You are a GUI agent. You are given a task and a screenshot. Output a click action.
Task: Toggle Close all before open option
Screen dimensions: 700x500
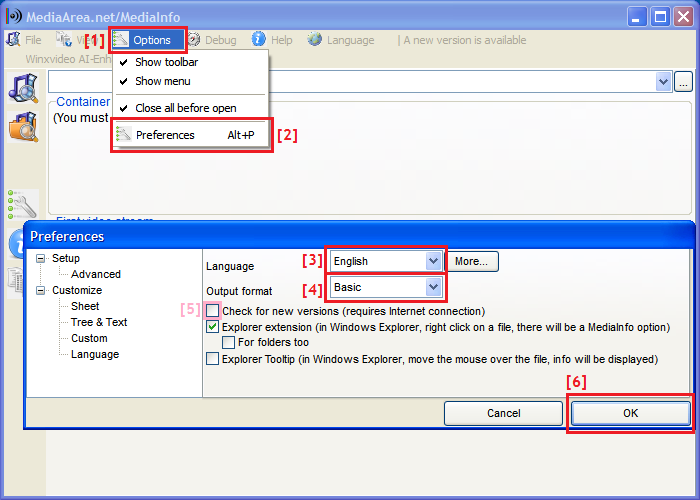pos(186,108)
